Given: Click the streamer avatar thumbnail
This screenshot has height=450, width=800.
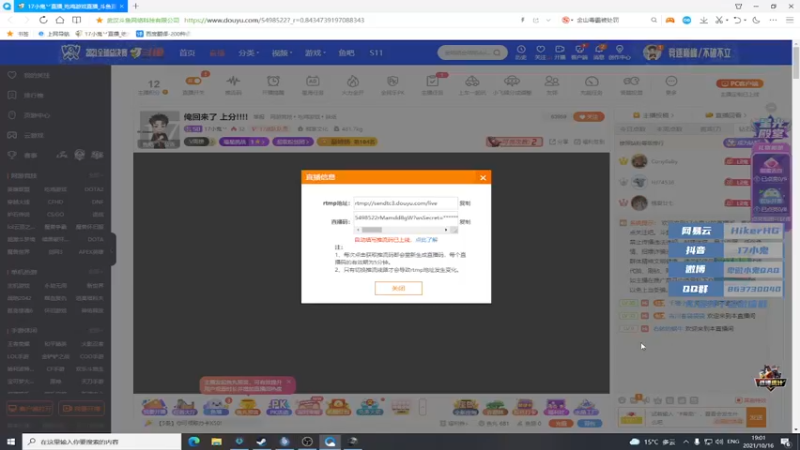Looking at the screenshot, I should pos(159,130).
